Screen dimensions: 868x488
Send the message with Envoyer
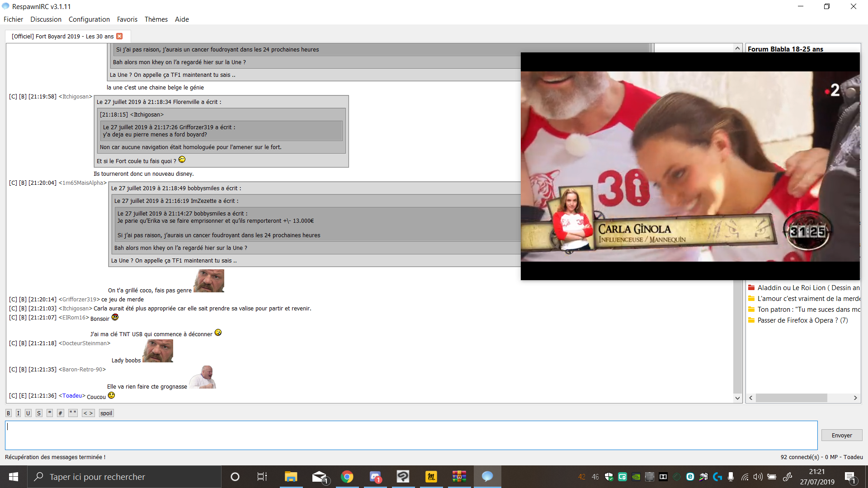842,435
